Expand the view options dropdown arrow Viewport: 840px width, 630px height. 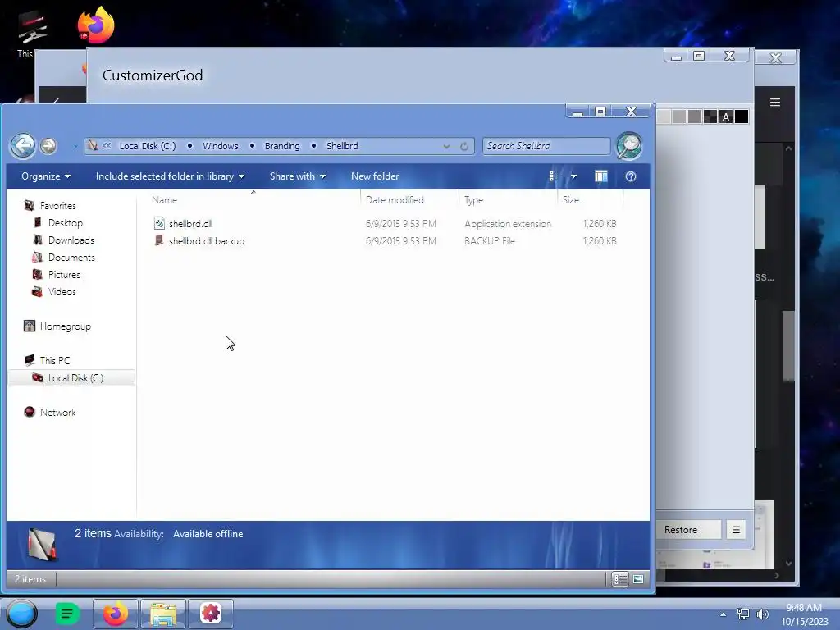(x=573, y=176)
